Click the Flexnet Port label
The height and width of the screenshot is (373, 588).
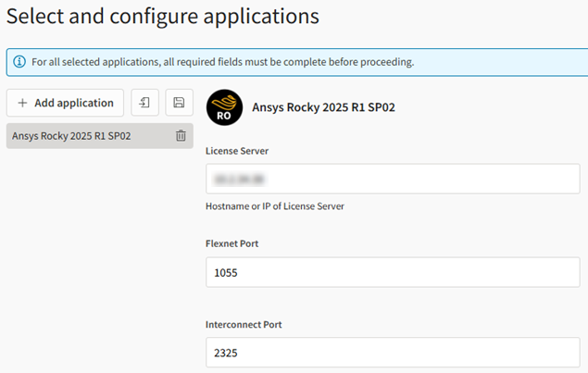tap(231, 243)
